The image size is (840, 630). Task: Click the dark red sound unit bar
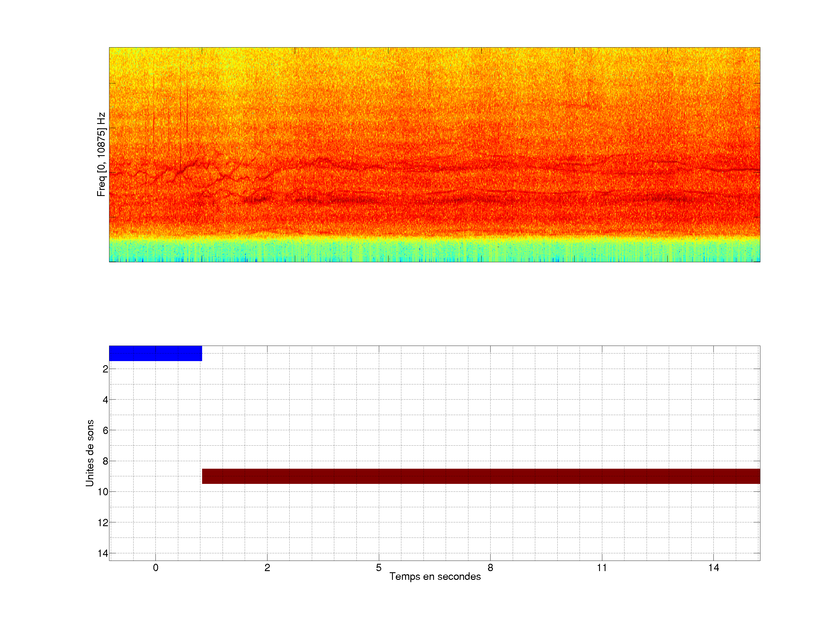click(x=481, y=476)
